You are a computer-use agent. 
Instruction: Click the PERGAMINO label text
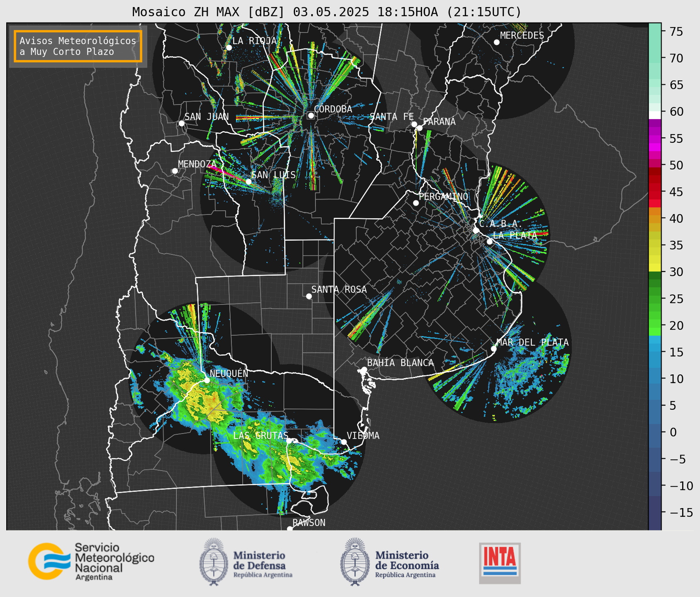point(444,196)
